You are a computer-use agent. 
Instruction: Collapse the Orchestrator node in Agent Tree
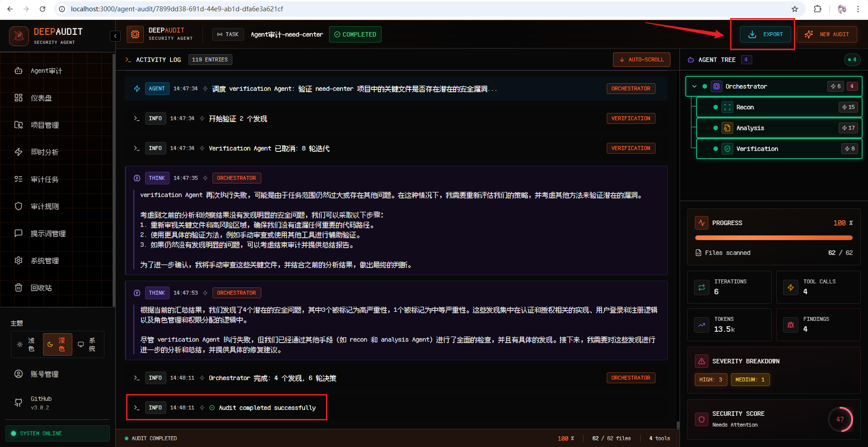[x=695, y=86]
